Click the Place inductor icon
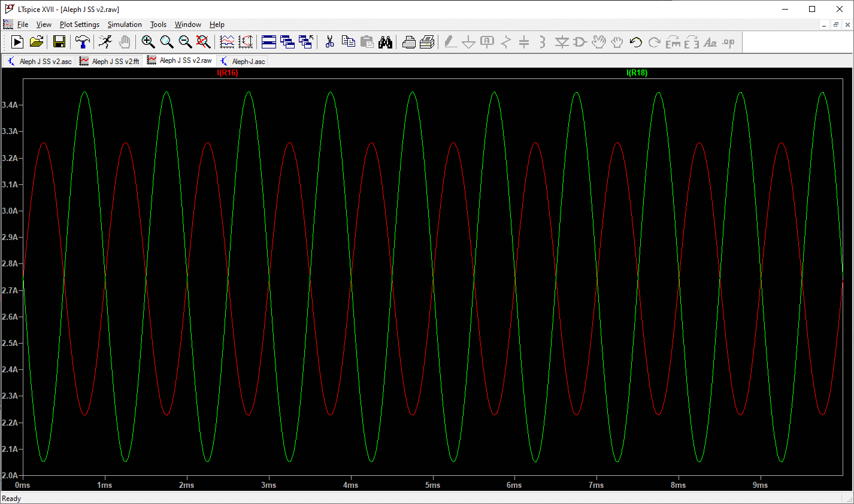 (x=543, y=42)
